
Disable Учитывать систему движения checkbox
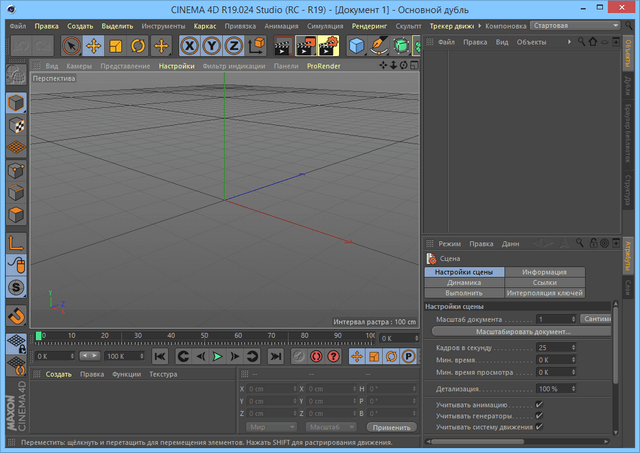[x=539, y=427]
